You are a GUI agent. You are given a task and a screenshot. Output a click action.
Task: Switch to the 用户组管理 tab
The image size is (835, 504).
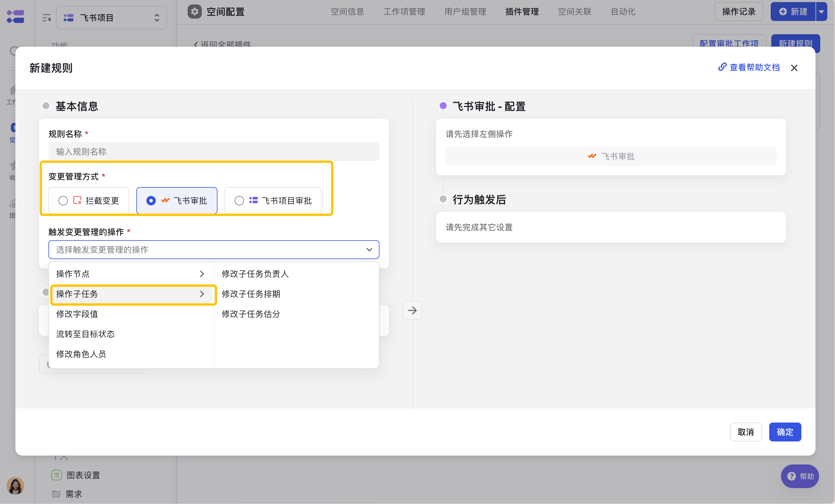465,12
